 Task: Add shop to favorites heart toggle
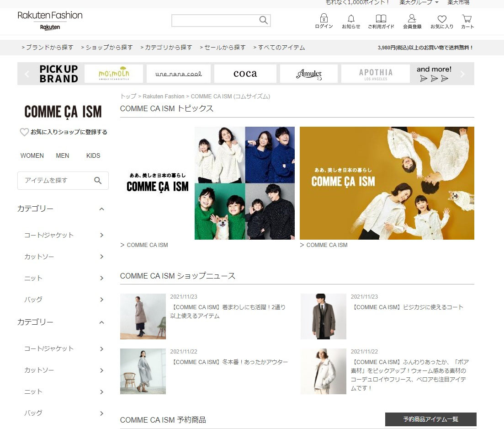point(24,132)
